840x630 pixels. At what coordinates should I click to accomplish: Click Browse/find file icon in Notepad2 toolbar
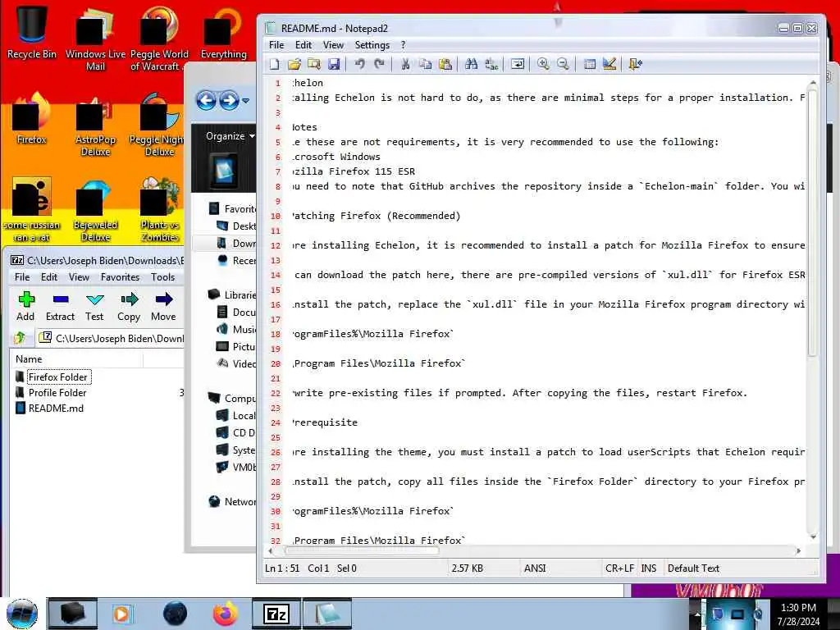pyautogui.click(x=314, y=64)
